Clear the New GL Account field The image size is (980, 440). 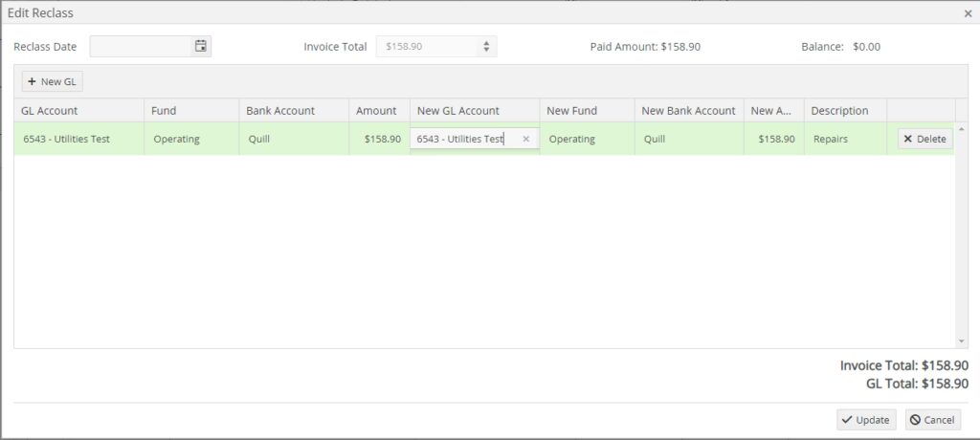pyautogui.click(x=525, y=139)
